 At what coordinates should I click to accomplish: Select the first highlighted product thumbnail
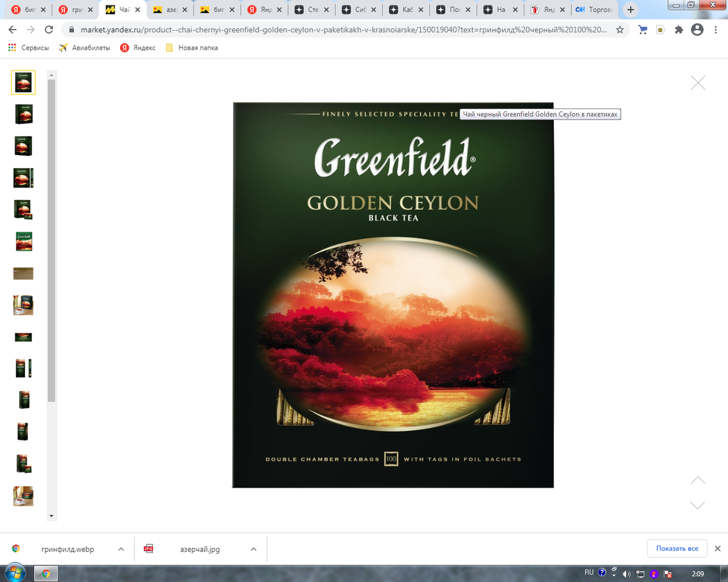[x=23, y=82]
